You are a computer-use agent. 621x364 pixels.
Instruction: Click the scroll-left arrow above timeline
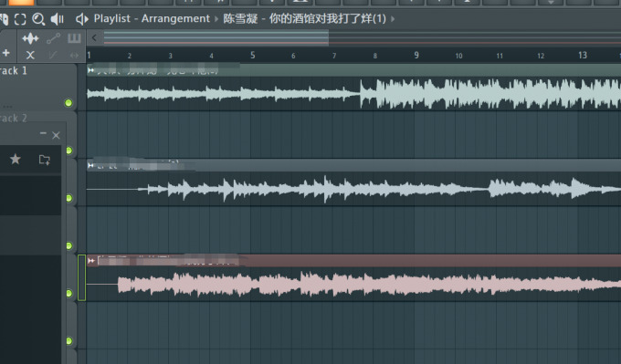pos(94,38)
